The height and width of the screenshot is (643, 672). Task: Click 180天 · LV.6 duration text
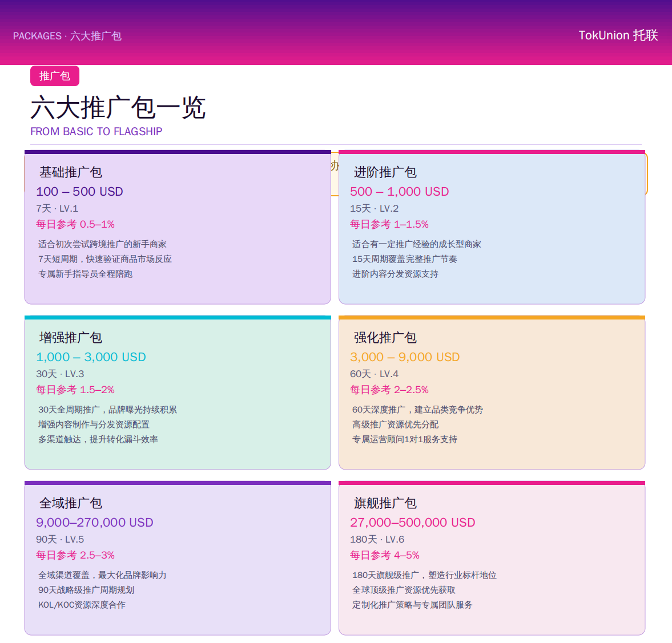pos(377,539)
